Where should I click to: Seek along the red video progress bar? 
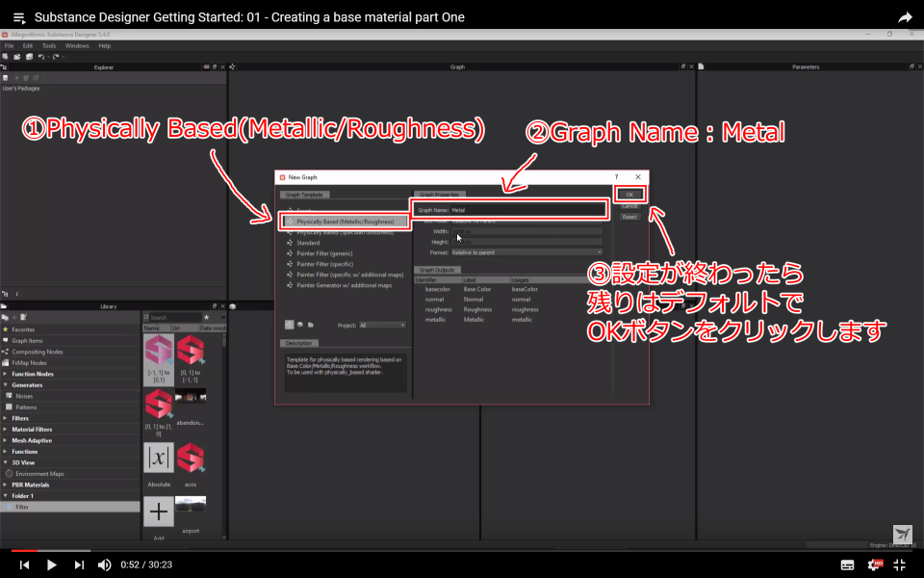pyautogui.click(x=462, y=550)
